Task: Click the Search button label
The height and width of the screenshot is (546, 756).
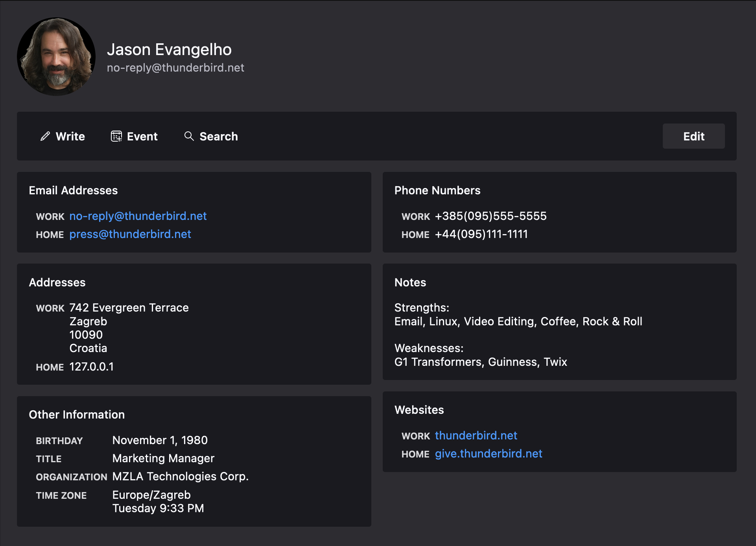Action: [x=219, y=136]
